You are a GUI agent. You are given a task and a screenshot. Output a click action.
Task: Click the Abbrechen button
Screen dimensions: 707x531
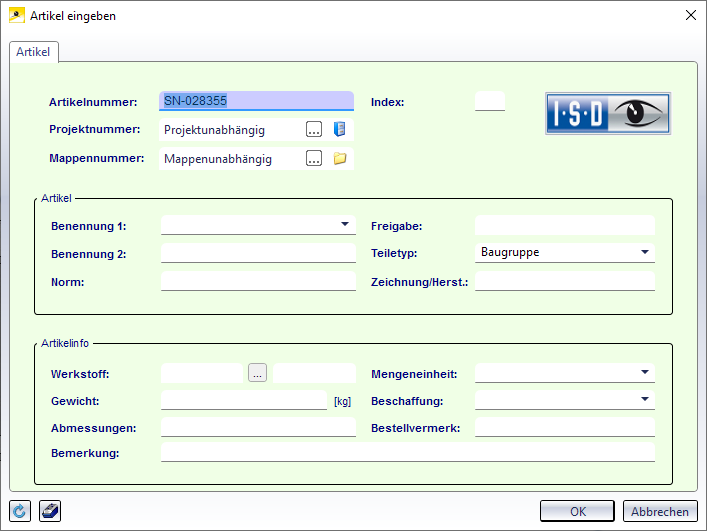click(660, 511)
